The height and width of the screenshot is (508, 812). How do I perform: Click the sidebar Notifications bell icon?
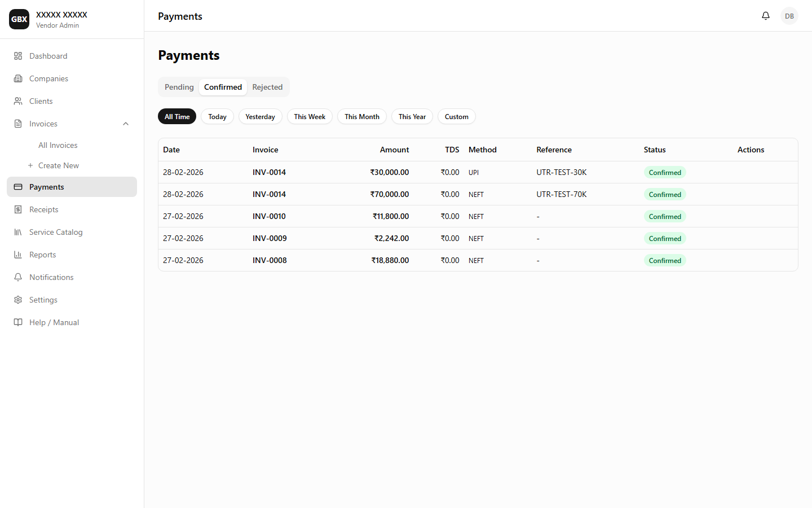18,277
